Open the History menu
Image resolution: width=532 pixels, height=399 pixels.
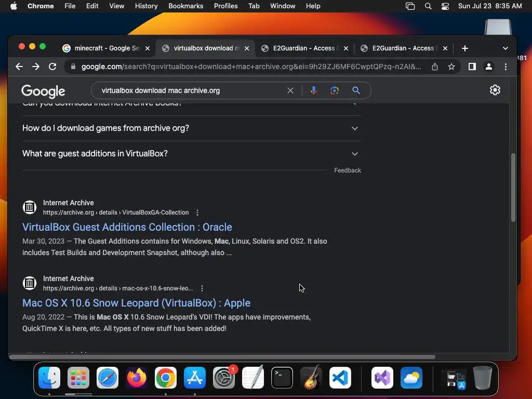(146, 6)
